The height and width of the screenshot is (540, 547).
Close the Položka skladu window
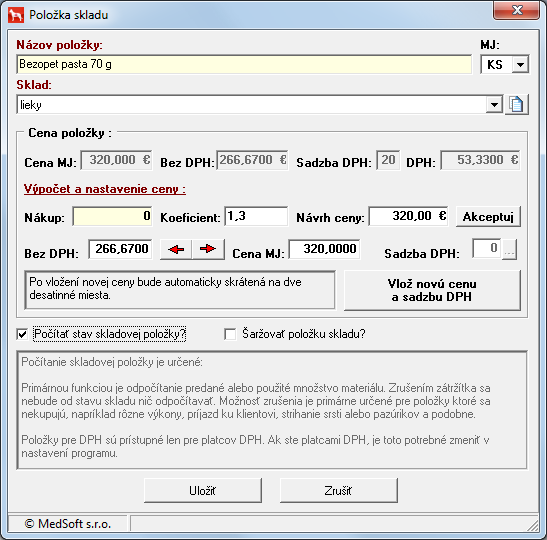coord(517,10)
